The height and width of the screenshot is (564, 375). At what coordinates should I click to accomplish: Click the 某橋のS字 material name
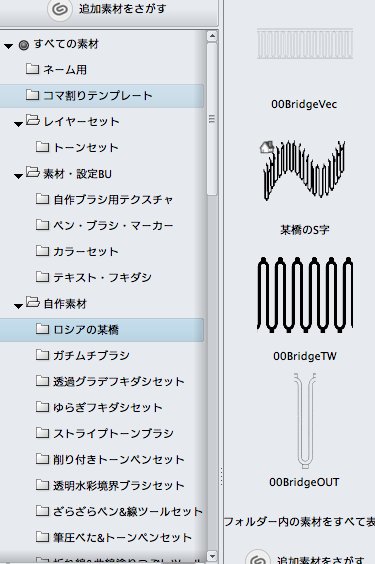(x=305, y=230)
